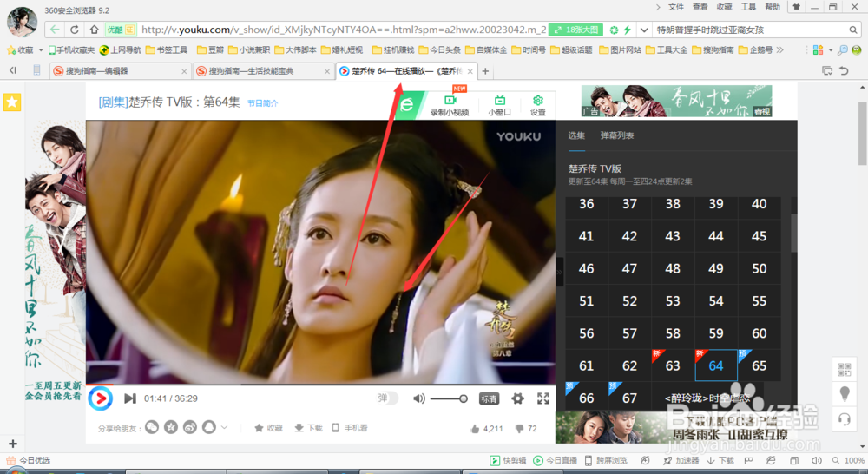The width and height of the screenshot is (868, 474).
Task: Share to Weibo icon
Action: pyautogui.click(x=190, y=427)
